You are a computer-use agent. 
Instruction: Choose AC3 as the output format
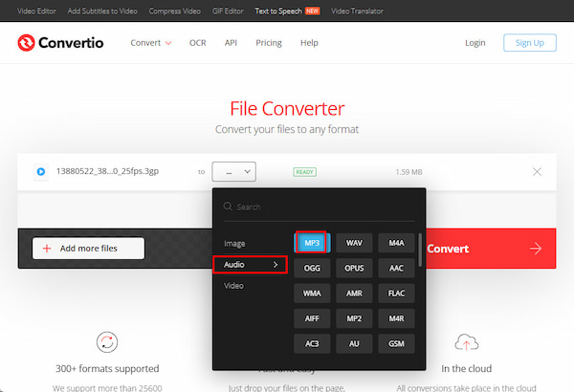pyautogui.click(x=312, y=343)
